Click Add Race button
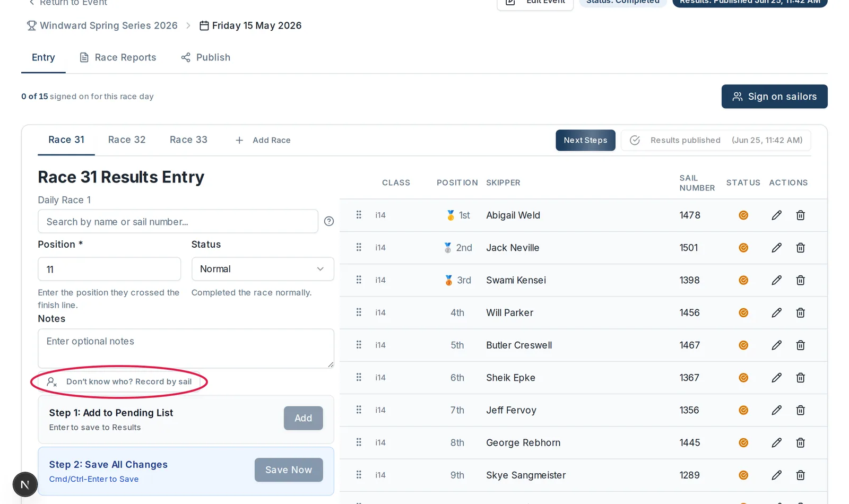 (x=263, y=140)
